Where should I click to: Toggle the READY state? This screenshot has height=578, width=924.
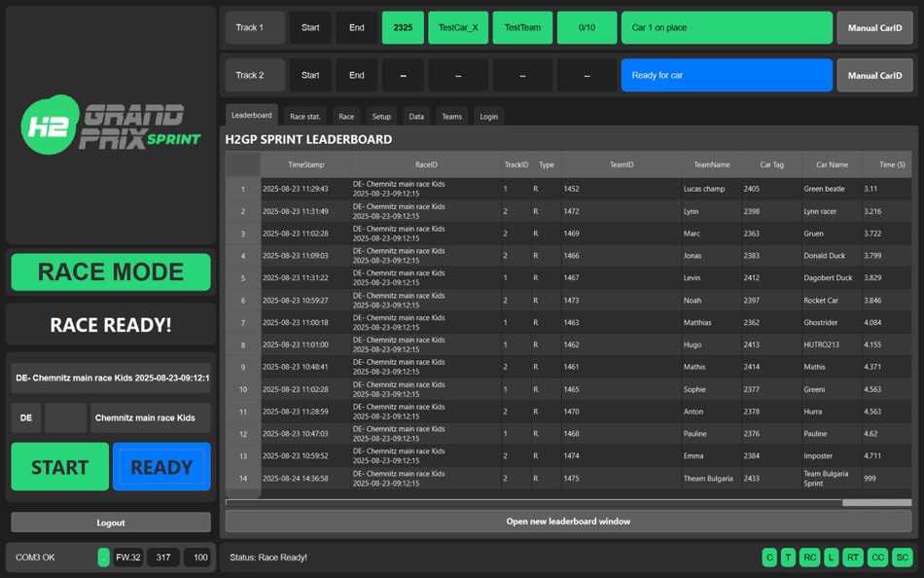[x=161, y=466]
